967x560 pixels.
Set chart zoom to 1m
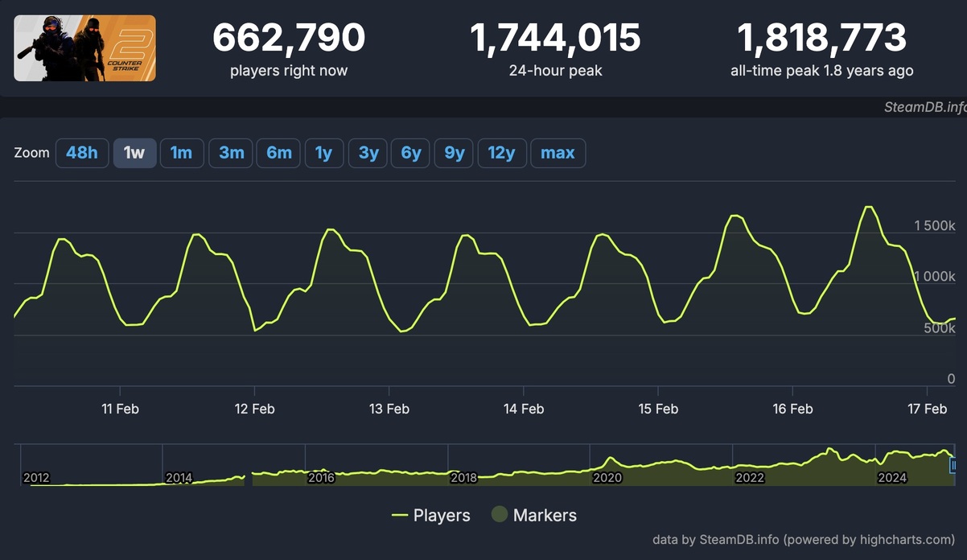181,153
